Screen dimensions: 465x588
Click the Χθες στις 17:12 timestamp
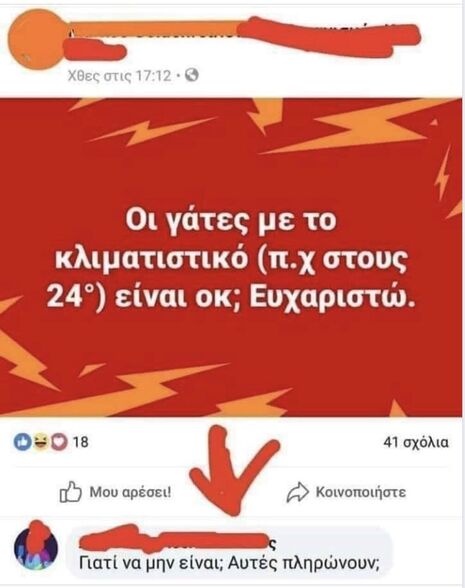click(119, 76)
